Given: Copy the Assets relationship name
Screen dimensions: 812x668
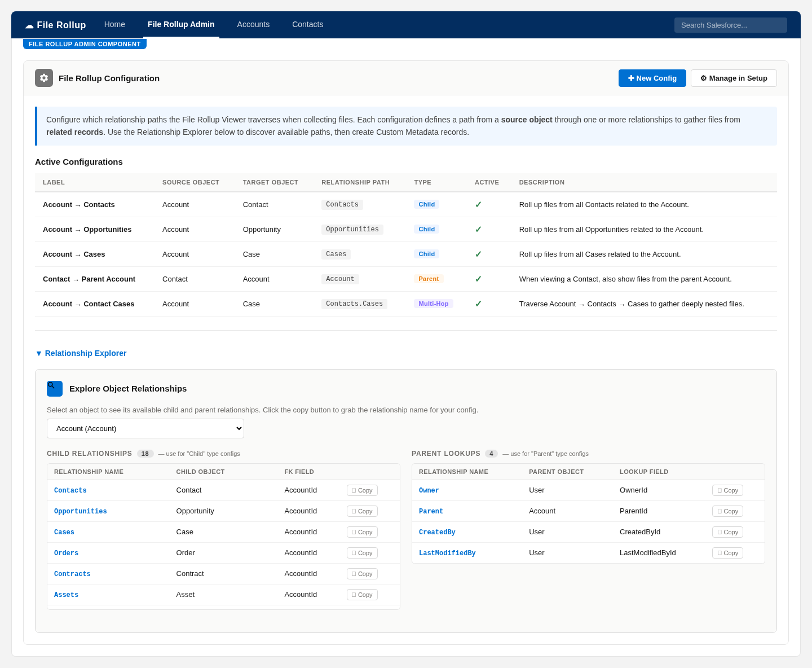Looking at the screenshot, I should pos(362,595).
